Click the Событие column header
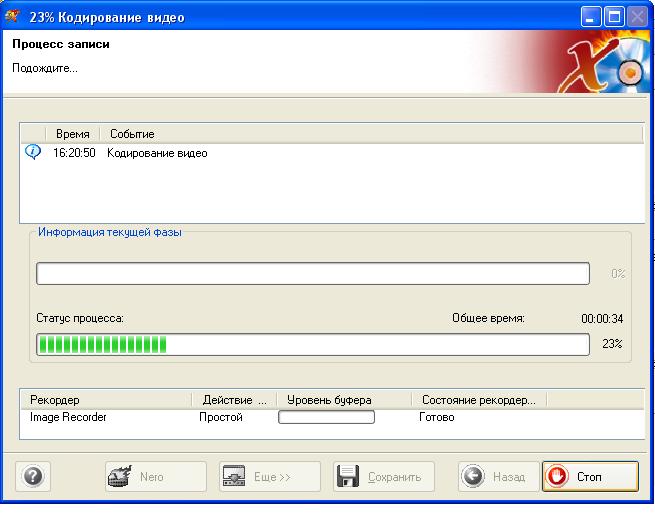This screenshot has width=655, height=526. (x=132, y=134)
